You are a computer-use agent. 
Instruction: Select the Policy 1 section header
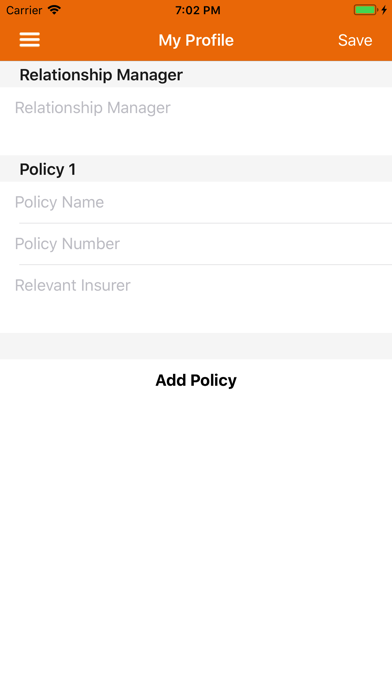(196, 169)
